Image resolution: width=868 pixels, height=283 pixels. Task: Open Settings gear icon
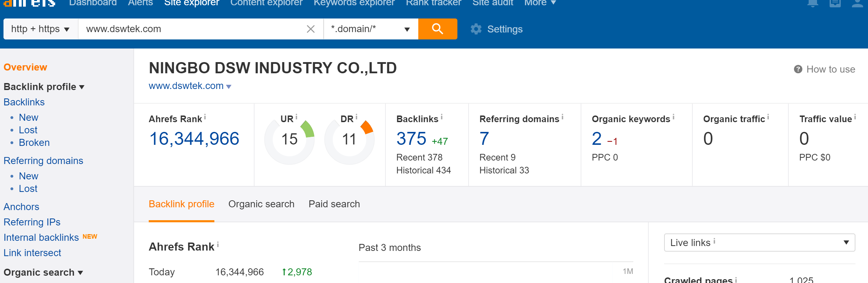point(476,29)
